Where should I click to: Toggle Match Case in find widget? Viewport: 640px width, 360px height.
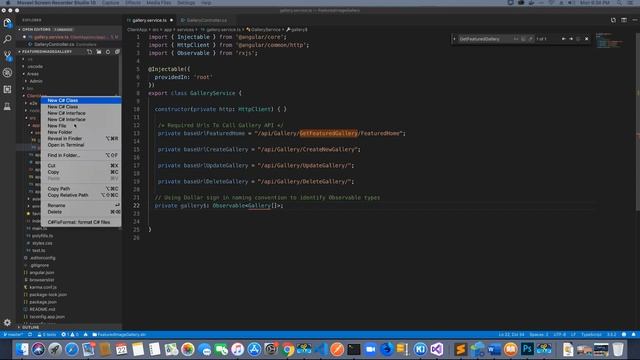516,39
